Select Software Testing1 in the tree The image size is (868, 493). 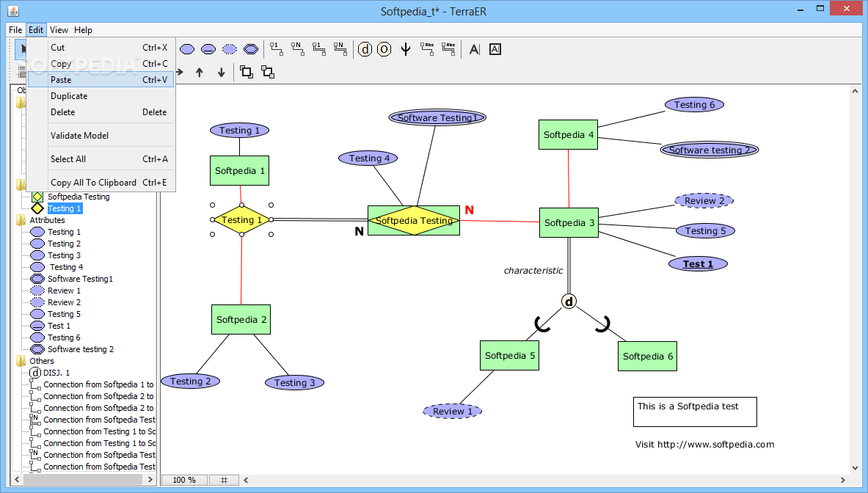[x=80, y=279]
